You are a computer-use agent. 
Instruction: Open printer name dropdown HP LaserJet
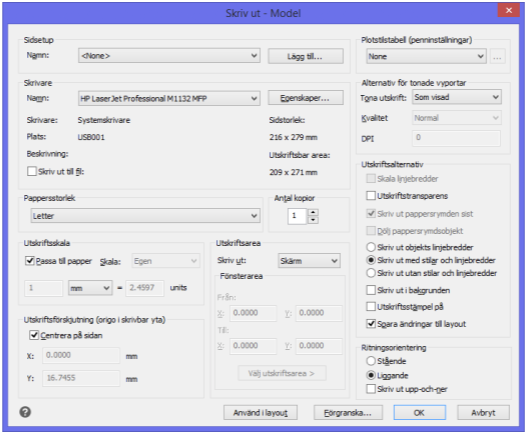point(169,98)
